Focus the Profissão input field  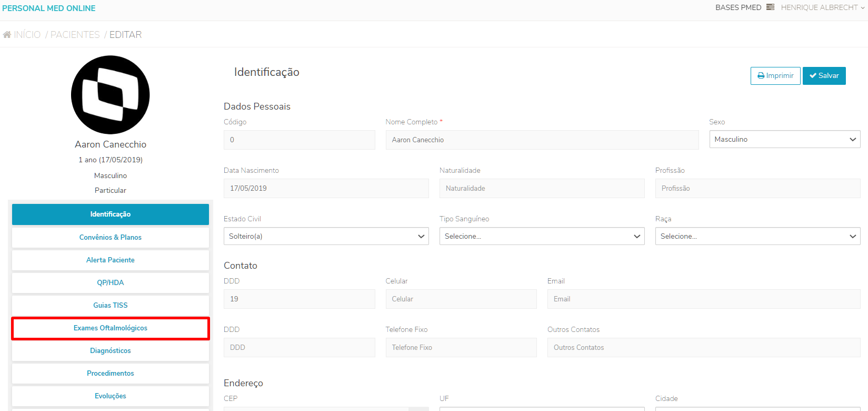[x=758, y=189]
